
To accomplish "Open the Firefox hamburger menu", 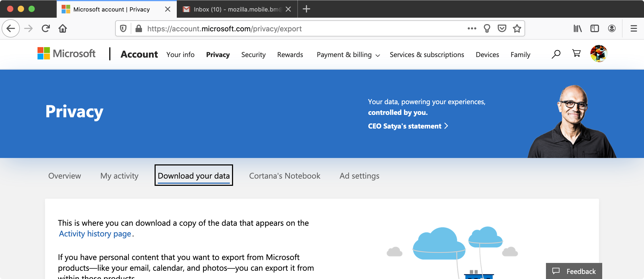I will [634, 28].
